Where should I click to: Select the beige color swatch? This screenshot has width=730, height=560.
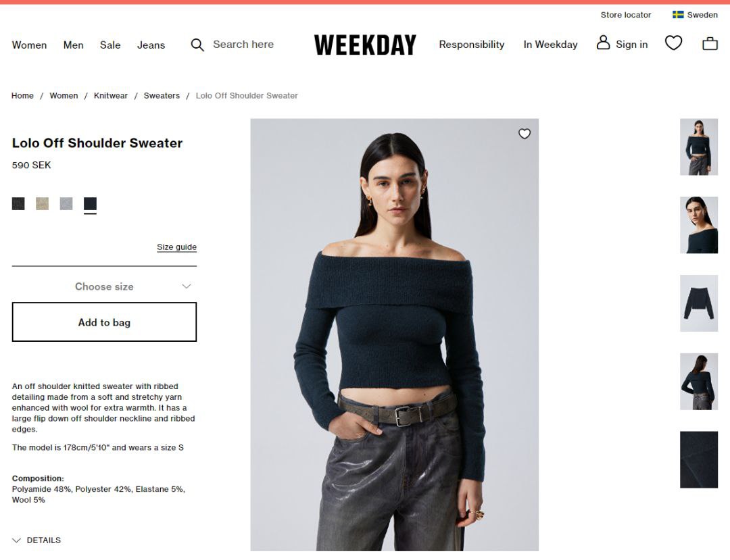(43, 204)
